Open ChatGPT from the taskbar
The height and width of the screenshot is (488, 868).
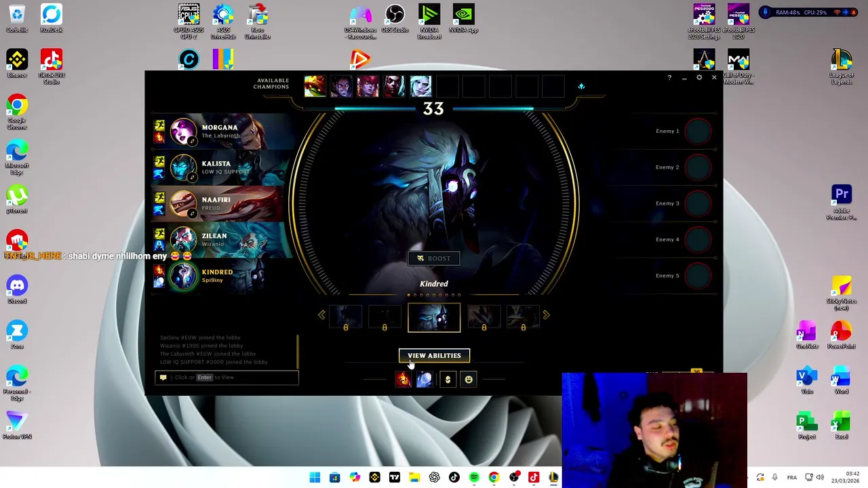434,478
